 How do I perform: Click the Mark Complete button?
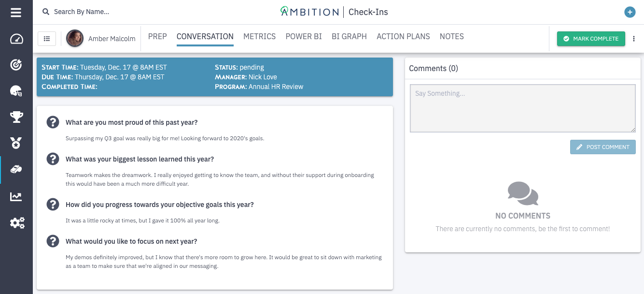(x=591, y=39)
